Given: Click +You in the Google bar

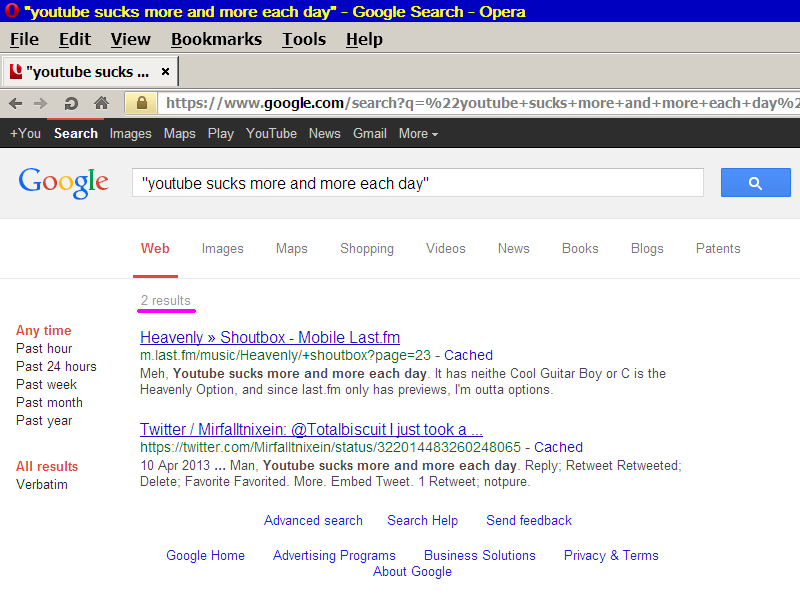Looking at the screenshot, I should [25, 134].
